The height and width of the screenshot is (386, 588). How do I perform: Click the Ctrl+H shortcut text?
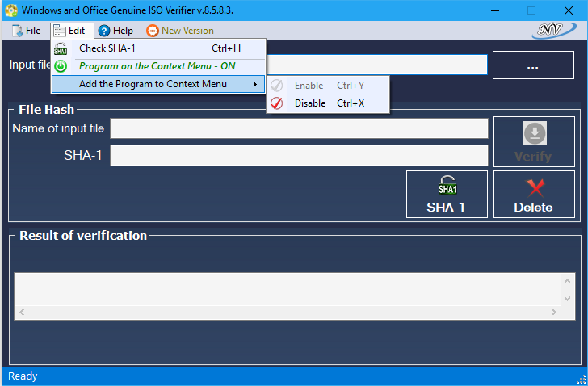click(x=226, y=48)
